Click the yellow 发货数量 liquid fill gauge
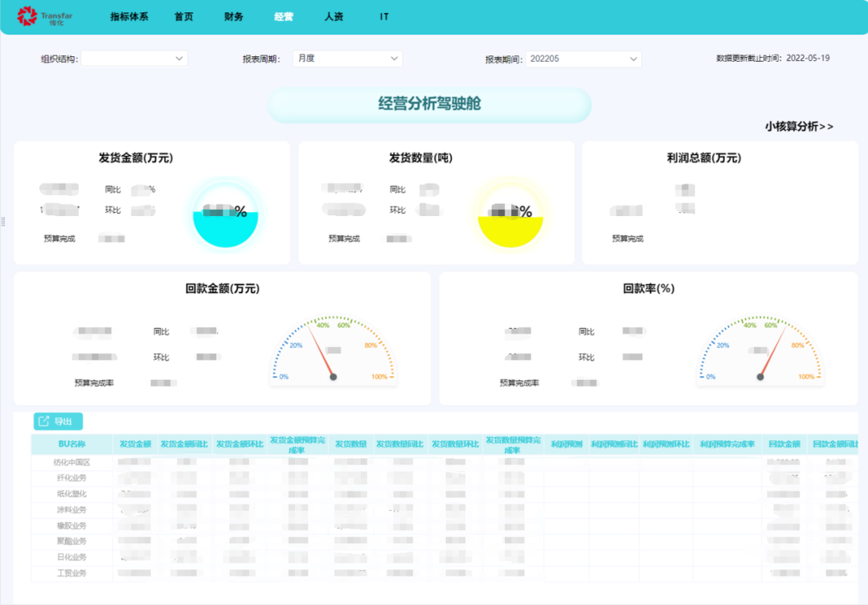The height and width of the screenshot is (605, 868). [510, 215]
